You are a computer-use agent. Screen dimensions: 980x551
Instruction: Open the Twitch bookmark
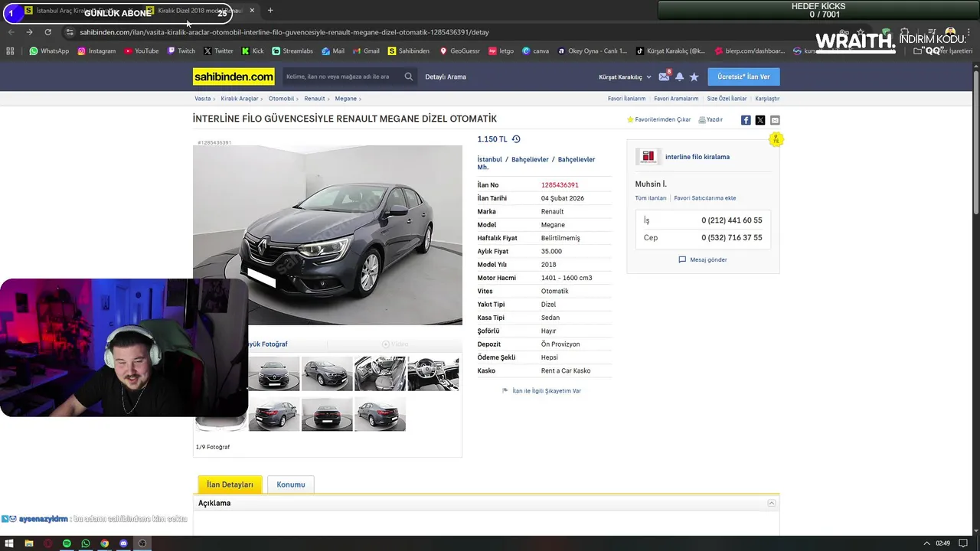(181, 51)
